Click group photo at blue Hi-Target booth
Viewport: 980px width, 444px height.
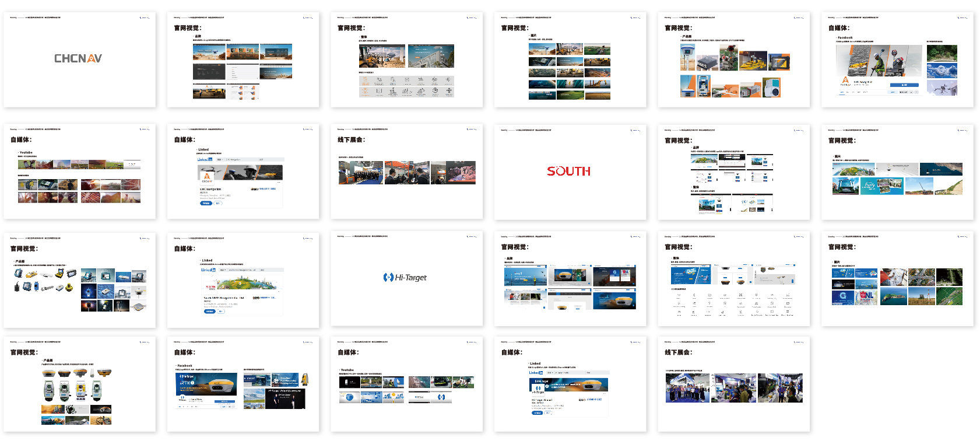tap(687, 388)
